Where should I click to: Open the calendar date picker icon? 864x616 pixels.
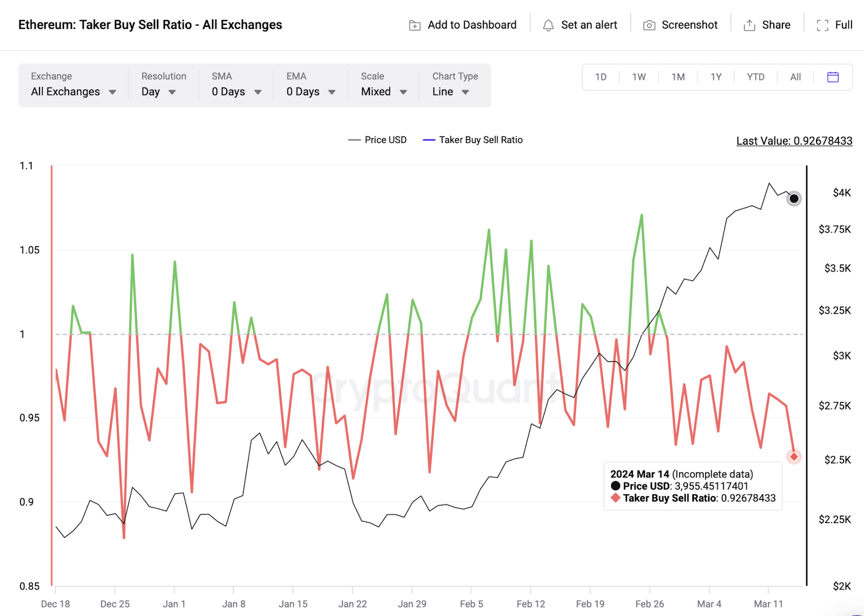[x=833, y=77]
